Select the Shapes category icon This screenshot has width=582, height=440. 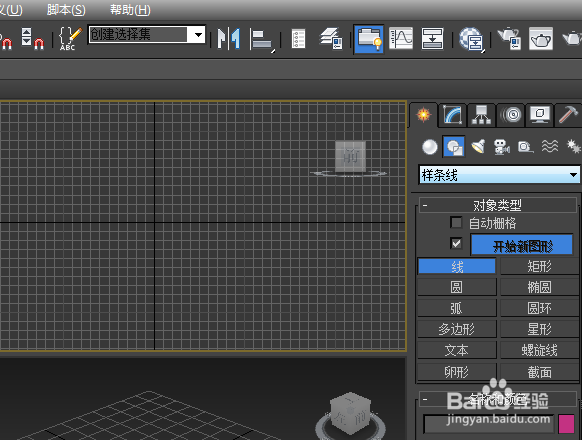click(x=454, y=147)
